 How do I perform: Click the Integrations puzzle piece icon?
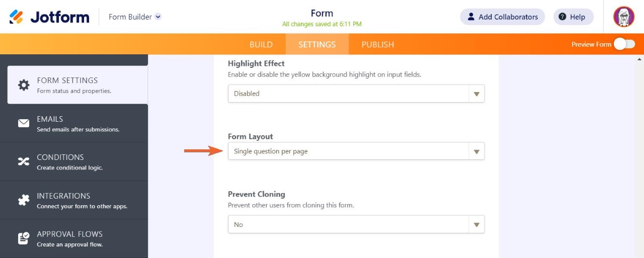[x=24, y=200]
